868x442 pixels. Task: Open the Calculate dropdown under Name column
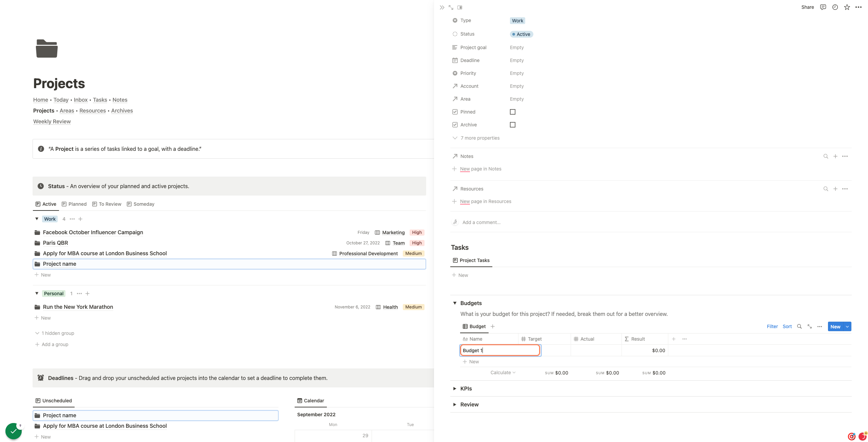503,373
